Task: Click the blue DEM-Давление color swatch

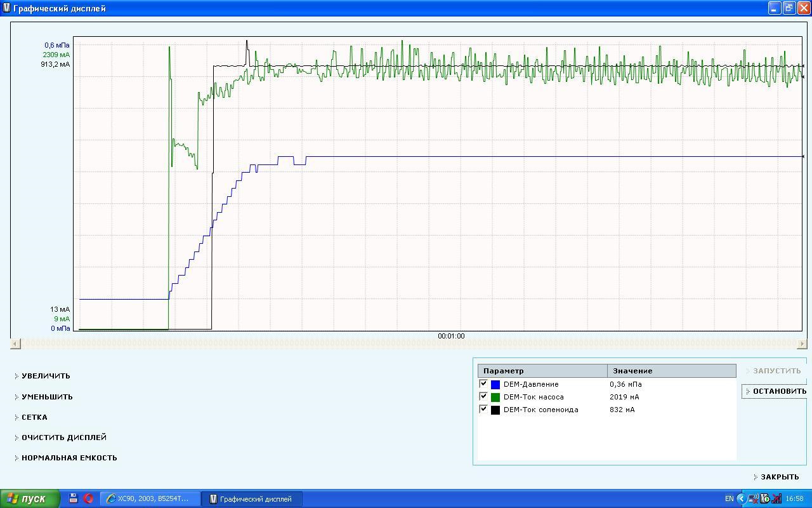Action: coord(495,385)
